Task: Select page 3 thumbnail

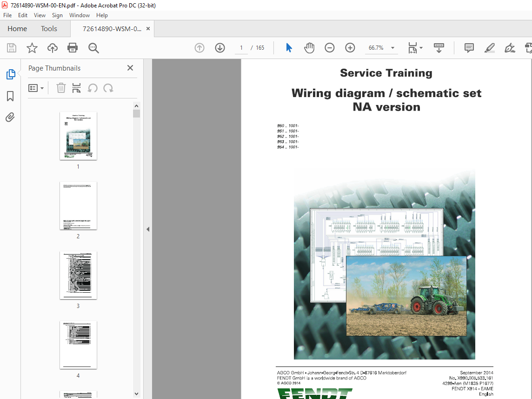Action: point(78,275)
